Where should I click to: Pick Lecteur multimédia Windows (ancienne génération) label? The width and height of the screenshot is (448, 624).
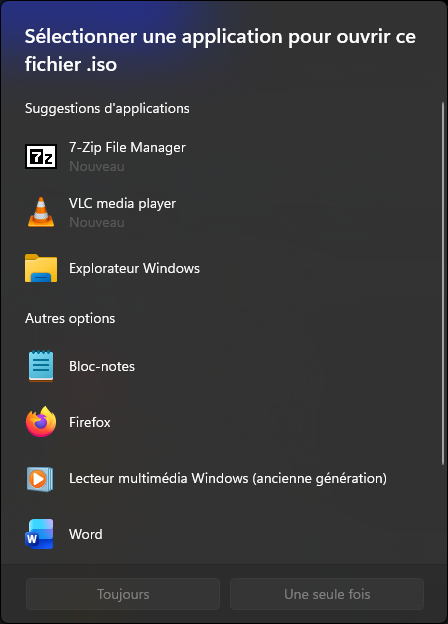[x=228, y=478]
